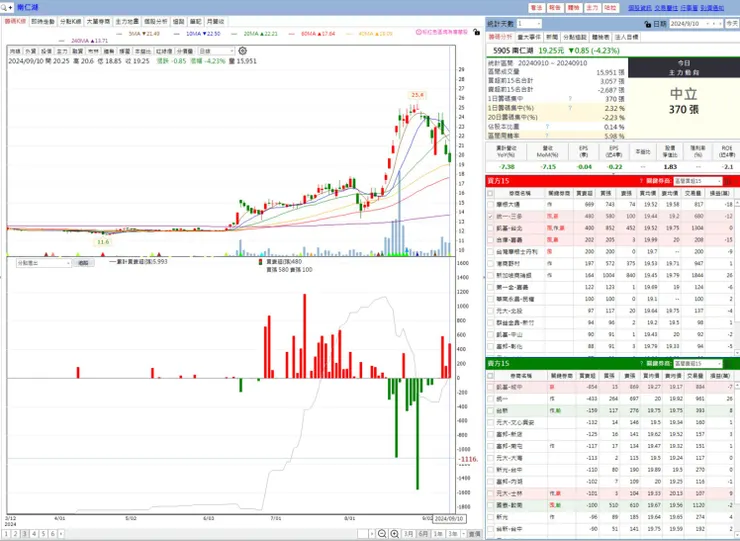Click grid icon at right of 買方15 header
740x541 pixels.
pos(728,181)
